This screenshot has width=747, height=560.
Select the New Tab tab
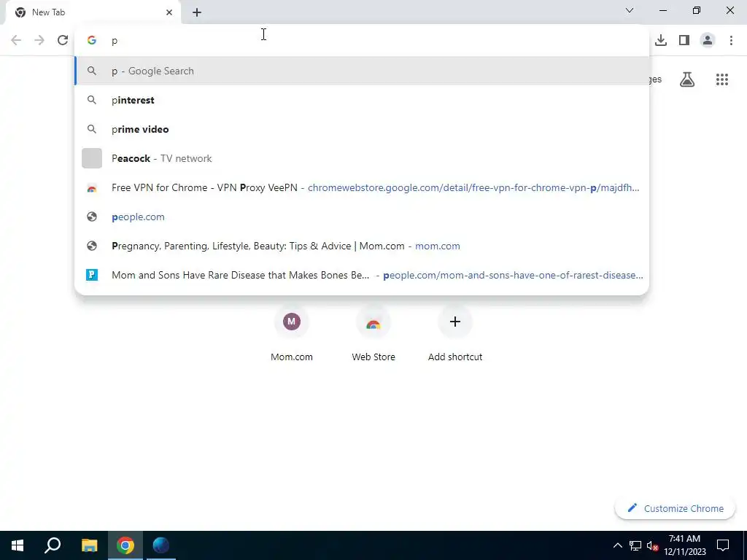coord(93,12)
